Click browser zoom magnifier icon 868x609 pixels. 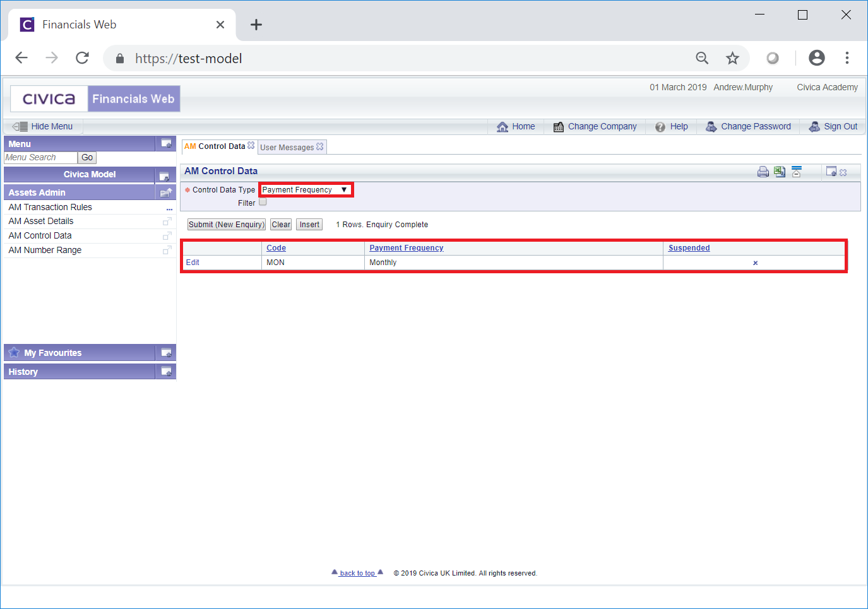click(702, 58)
